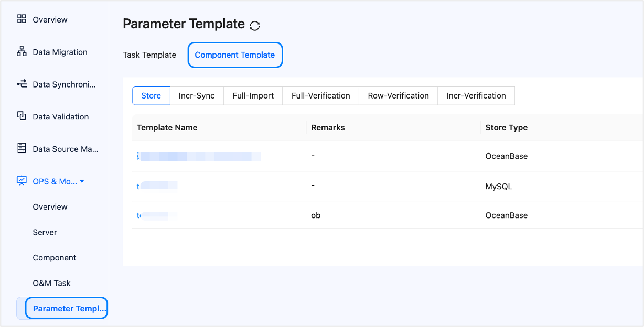Click the OPS & Monitoring monitor icon
644x327 pixels.
pyautogui.click(x=22, y=181)
